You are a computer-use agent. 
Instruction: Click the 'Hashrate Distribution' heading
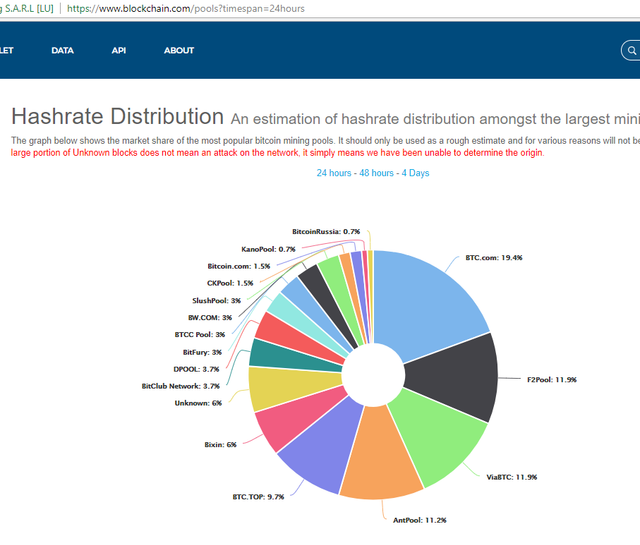coord(118,116)
